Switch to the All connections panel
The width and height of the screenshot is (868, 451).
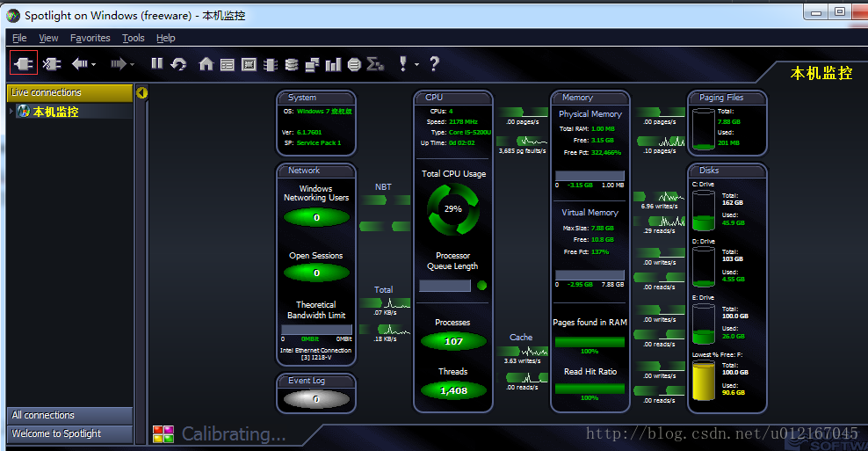point(69,415)
